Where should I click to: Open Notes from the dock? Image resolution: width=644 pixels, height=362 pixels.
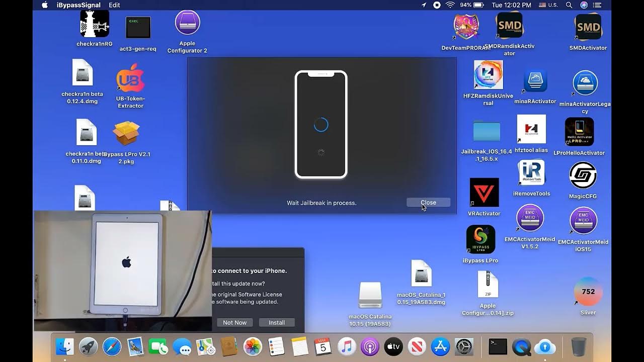tap(299, 347)
